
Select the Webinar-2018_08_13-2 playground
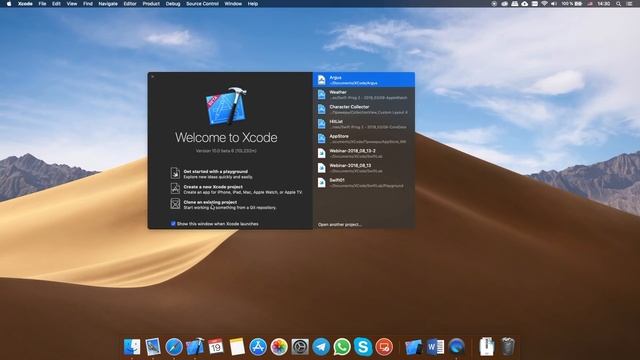364,153
